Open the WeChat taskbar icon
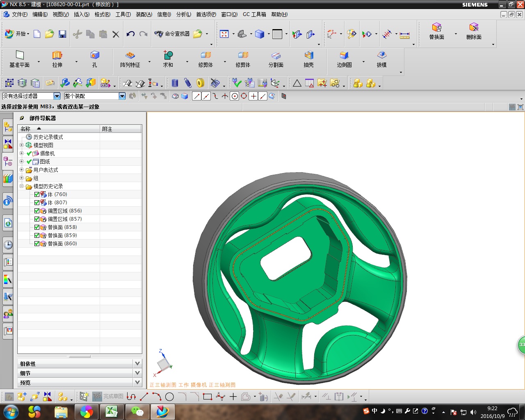The height and width of the screenshot is (420, 525). coord(137,411)
